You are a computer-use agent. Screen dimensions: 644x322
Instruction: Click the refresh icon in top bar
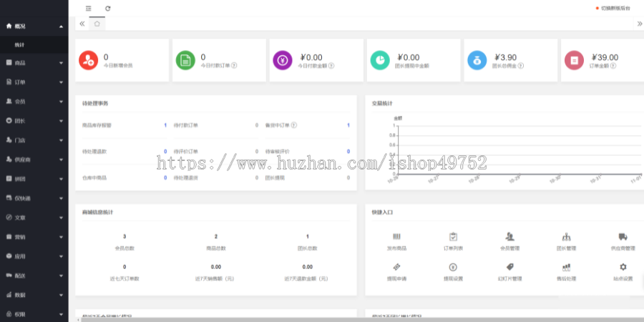(107, 8)
